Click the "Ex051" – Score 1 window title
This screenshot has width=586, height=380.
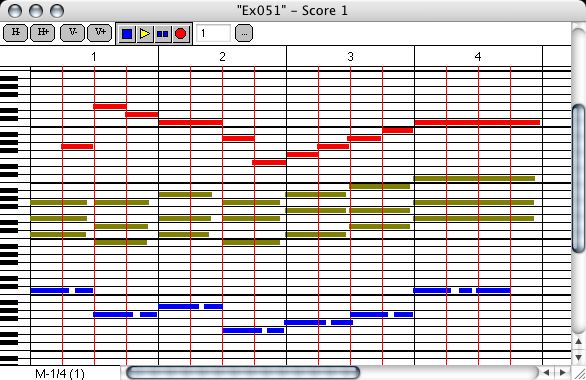pos(293,10)
